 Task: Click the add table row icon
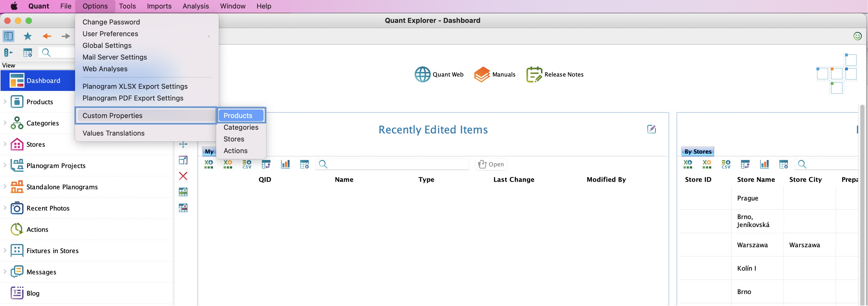(183, 192)
